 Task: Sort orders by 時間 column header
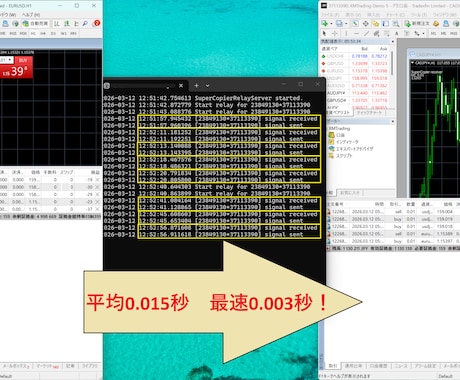[x=379, y=204]
